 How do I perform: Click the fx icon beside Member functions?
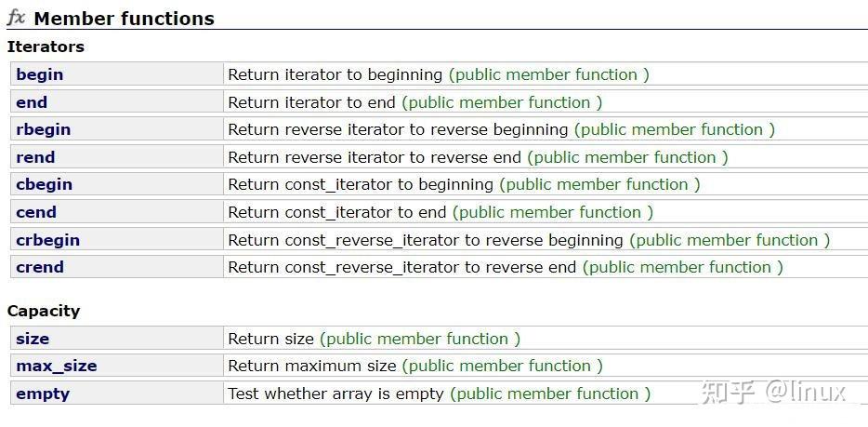click(x=16, y=18)
